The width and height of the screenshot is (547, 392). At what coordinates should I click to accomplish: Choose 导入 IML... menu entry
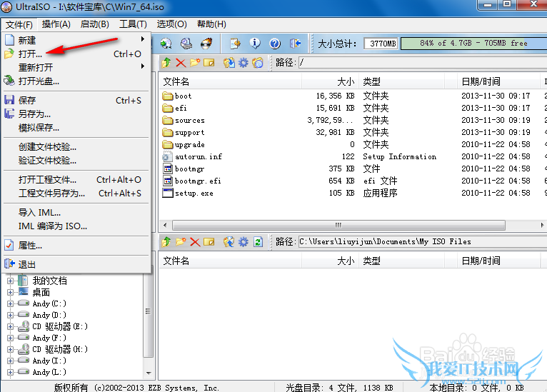click(x=76, y=212)
